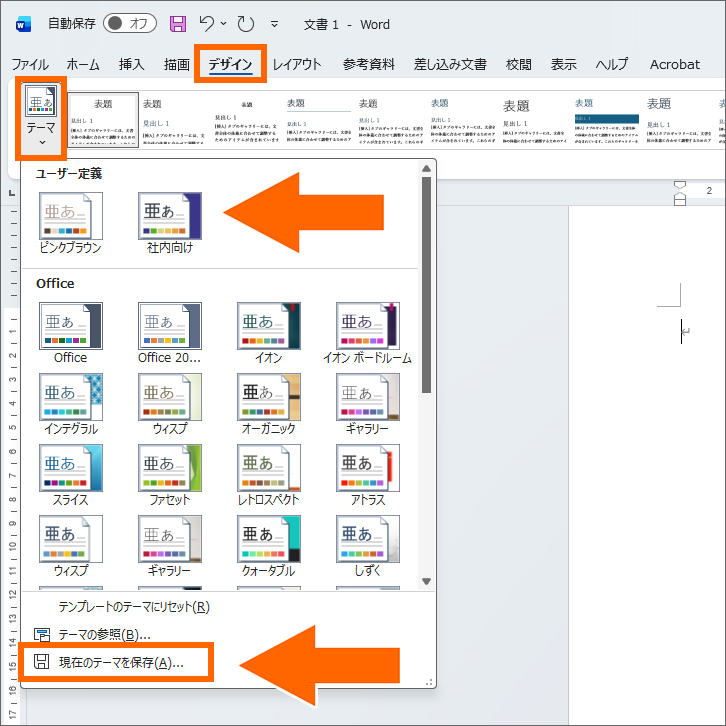Apply the ギャラリー theme beside クォータブル
The width and height of the screenshot is (726, 726).
(169, 546)
